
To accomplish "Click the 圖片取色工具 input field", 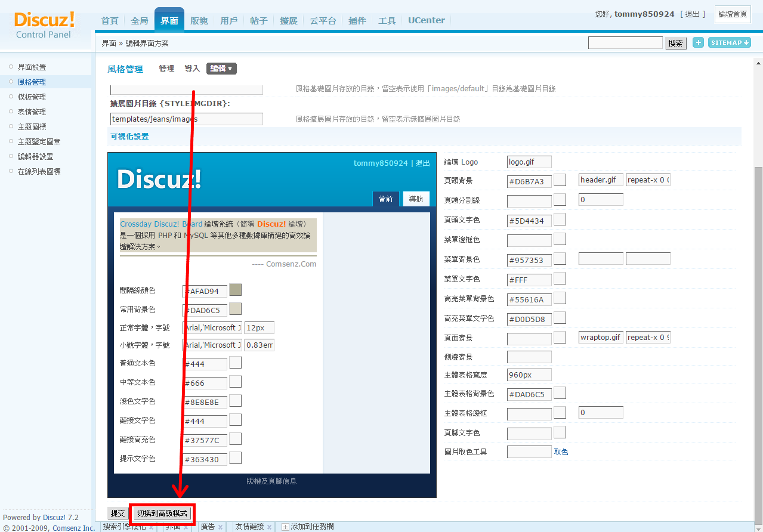I will [529, 452].
